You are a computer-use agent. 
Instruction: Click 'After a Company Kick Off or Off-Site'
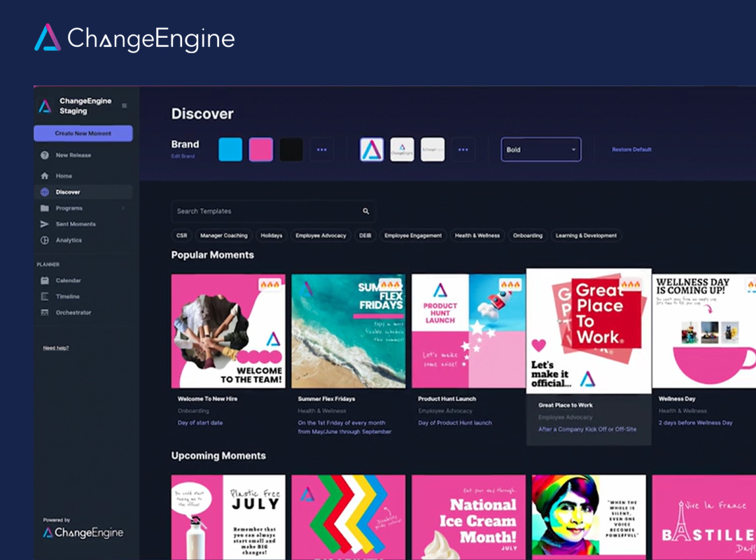[587, 429]
